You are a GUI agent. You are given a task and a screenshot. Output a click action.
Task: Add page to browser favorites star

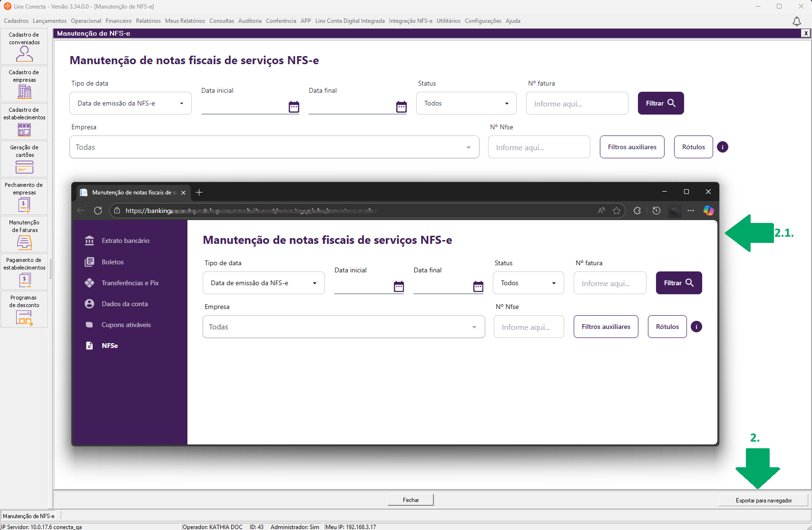(x=616, y=211)
